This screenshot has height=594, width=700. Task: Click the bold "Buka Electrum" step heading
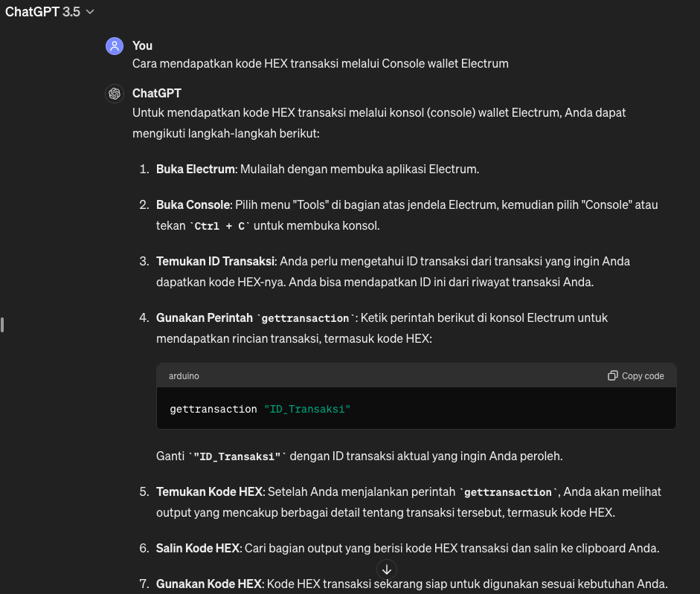196,170
